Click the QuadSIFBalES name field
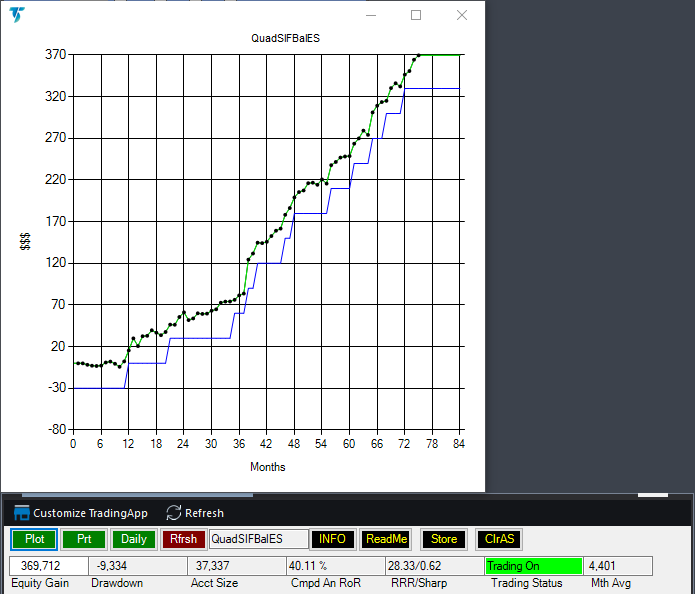 [x=258, y=539]
